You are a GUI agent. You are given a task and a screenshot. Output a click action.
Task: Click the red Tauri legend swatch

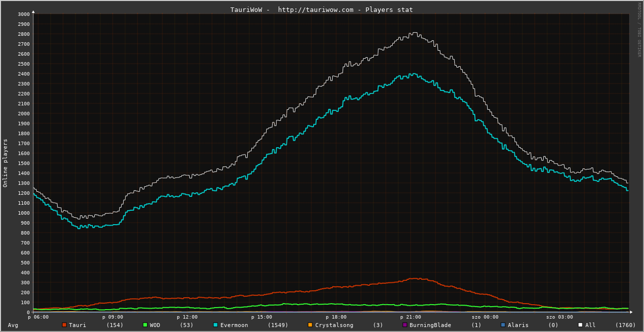point(64,325)
